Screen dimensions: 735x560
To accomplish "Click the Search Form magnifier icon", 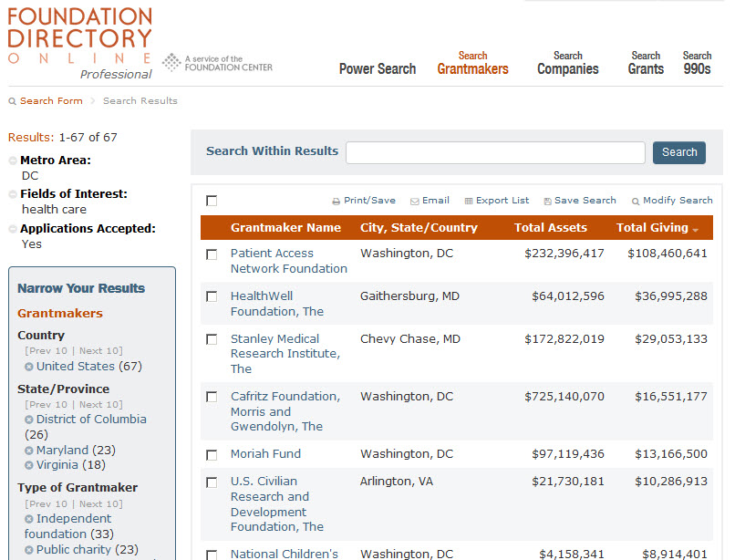I will point(10,100).
